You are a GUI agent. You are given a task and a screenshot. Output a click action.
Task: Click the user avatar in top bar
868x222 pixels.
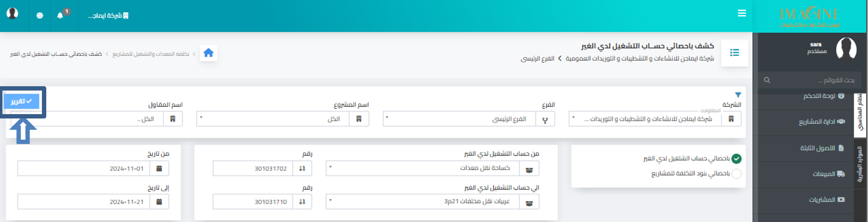[x=13, y=13]
